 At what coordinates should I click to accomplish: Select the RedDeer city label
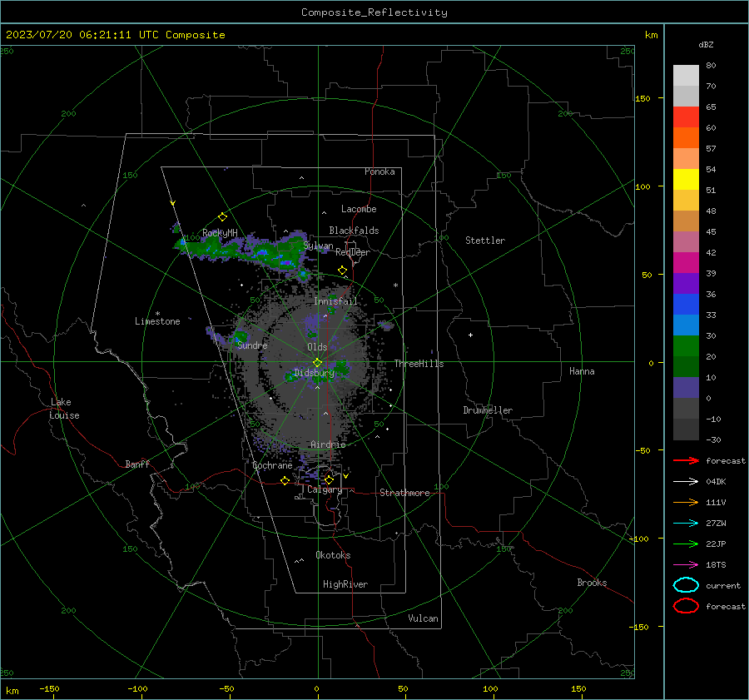coord(353,252)
